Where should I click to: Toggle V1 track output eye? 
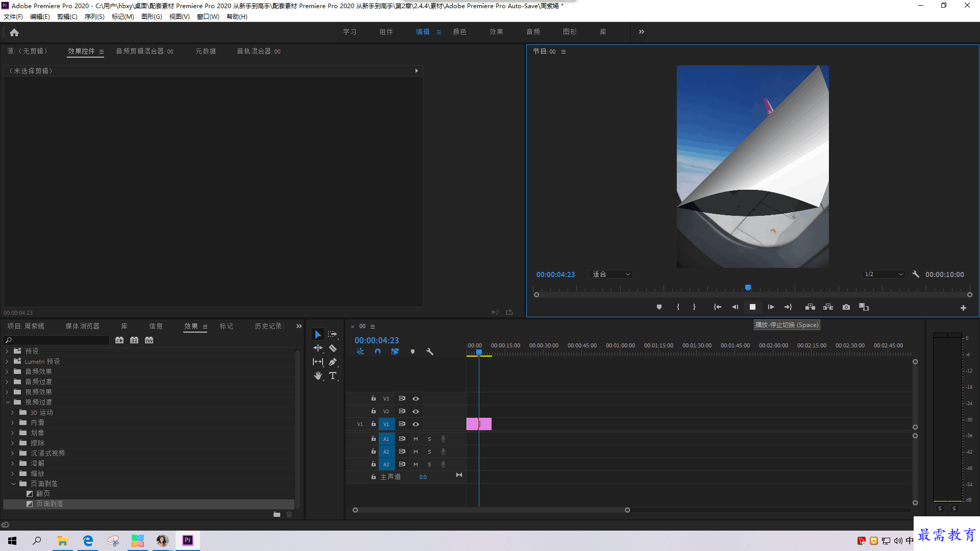[415, 424]
